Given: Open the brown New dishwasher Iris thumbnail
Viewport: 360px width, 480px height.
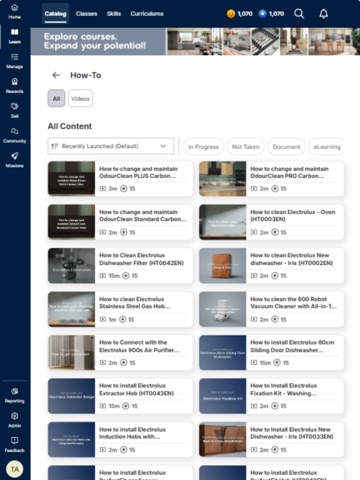Looking at the screenshot, I should point(223,266).
